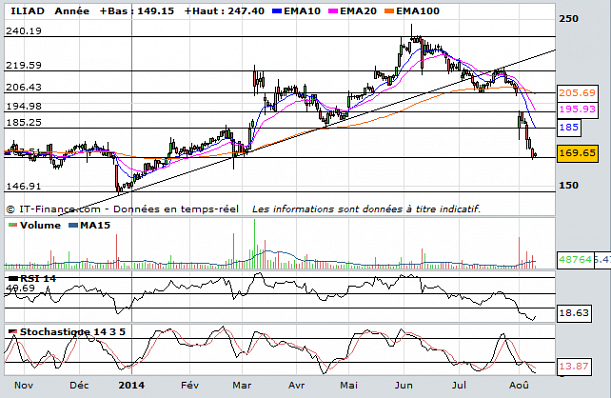Screen dimensions: 611x398
Task: Click the Aoû month axis label
Action: click(519, 385)
